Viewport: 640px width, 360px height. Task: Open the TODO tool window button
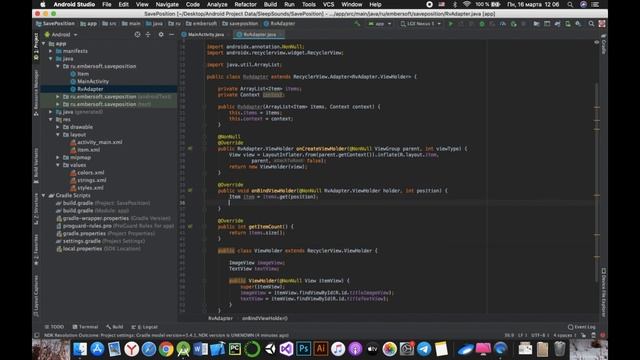[x=54, y=327]
